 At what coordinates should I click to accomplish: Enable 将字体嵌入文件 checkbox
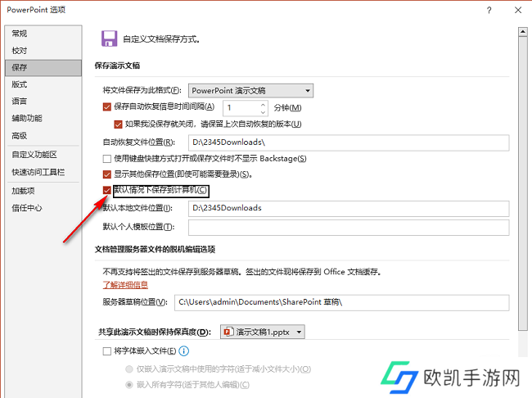tap(107, 351)
